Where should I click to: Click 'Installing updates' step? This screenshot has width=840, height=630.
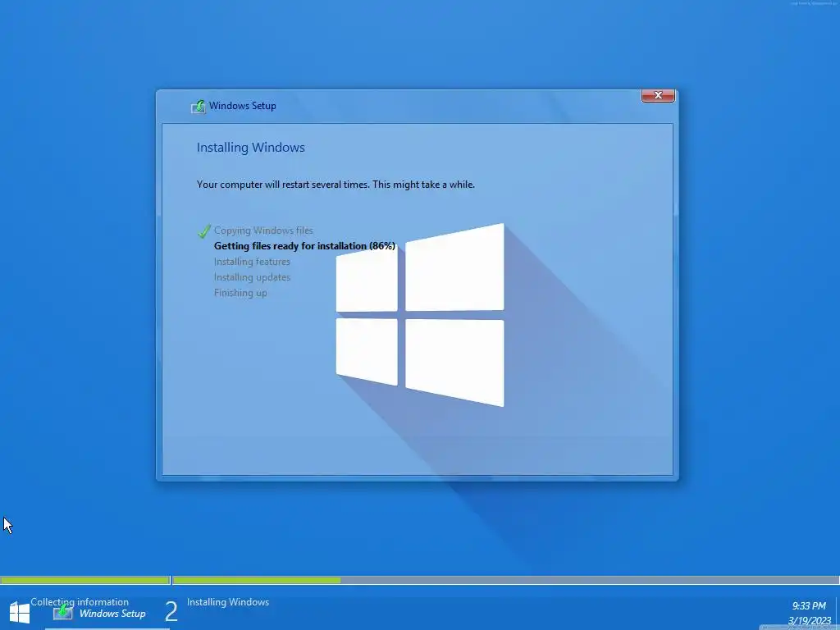click(252, 277)
